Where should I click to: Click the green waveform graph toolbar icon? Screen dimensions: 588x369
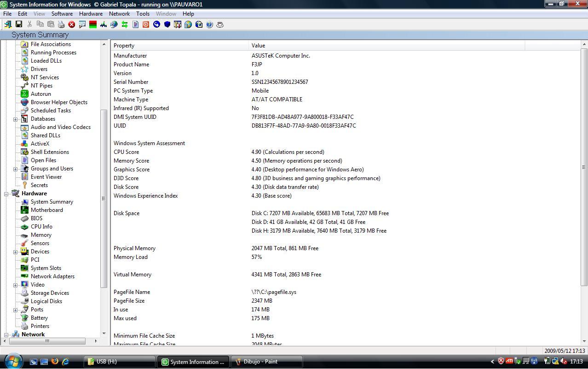[x=104, y=24]
